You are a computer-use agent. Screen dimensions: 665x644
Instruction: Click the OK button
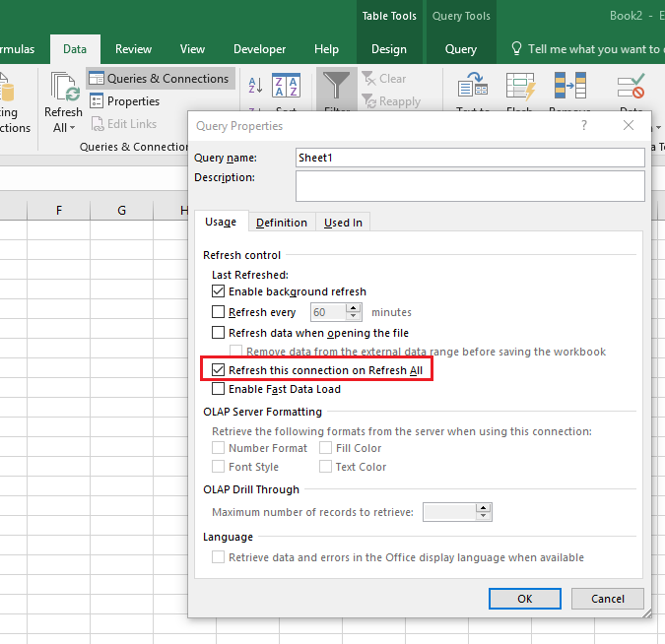tap(525, 599)
